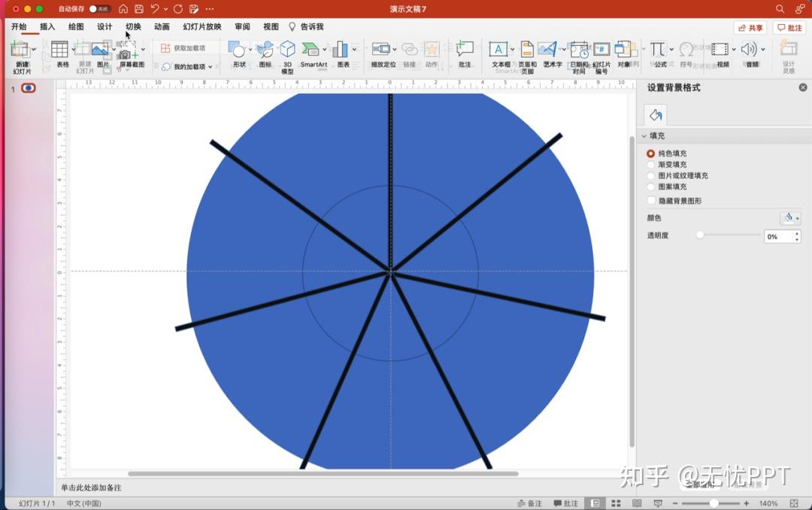The image size is (812, 510).
Task: Click the zoom slider handle in status bar
Action: click(x=714, y=503)
